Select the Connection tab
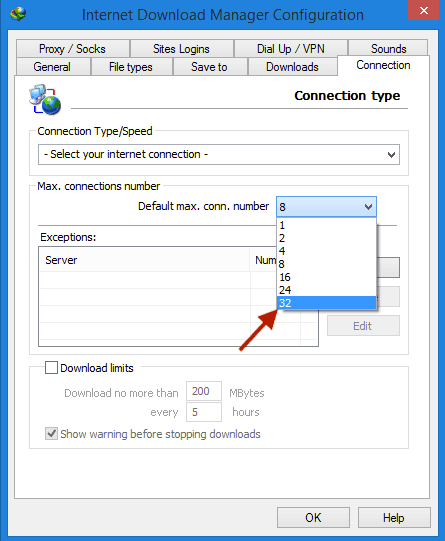Image resolution: width=445 pixels, height=541 pixels. pyautogui.click(x=383, y=65)
